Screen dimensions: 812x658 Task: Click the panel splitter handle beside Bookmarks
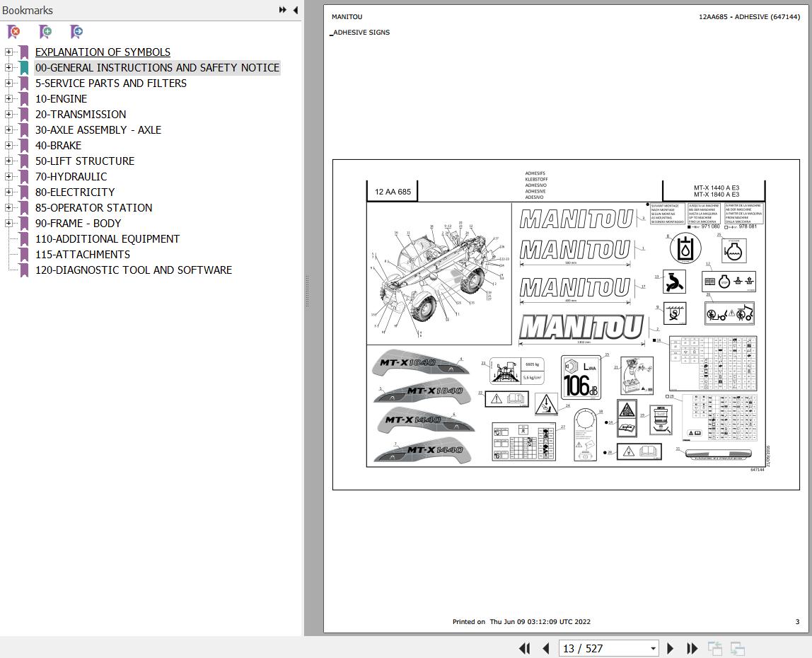point(306,291)
